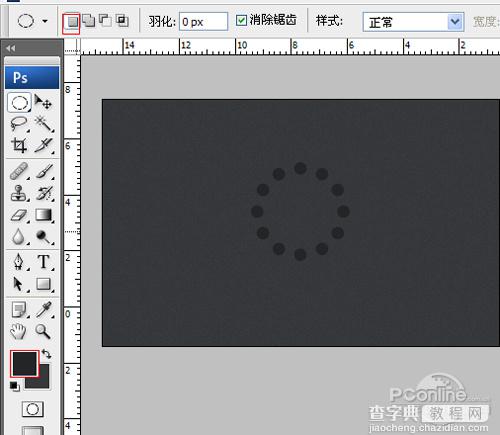Toggle the 消除锯齿 anti-alias checkbox
This screenshot has width=500, height=435.
pyautogui.click(x=241, y=21)
